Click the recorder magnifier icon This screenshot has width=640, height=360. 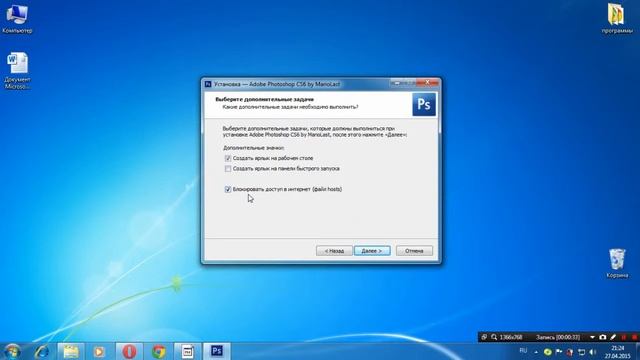point(494,337)
